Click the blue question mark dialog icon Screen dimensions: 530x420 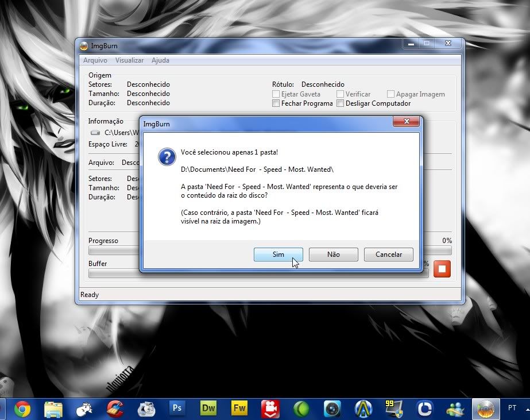167,157
